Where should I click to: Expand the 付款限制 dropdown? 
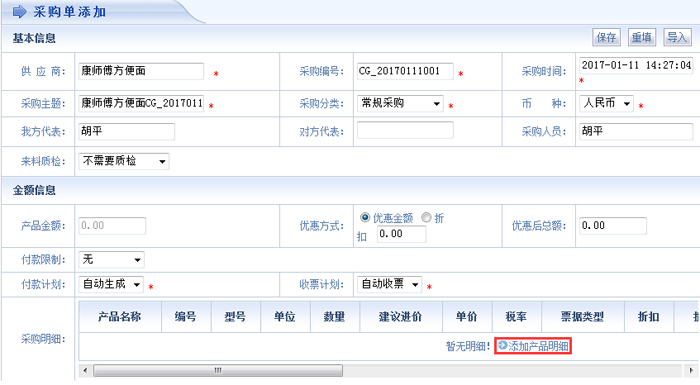coord(111,259)
